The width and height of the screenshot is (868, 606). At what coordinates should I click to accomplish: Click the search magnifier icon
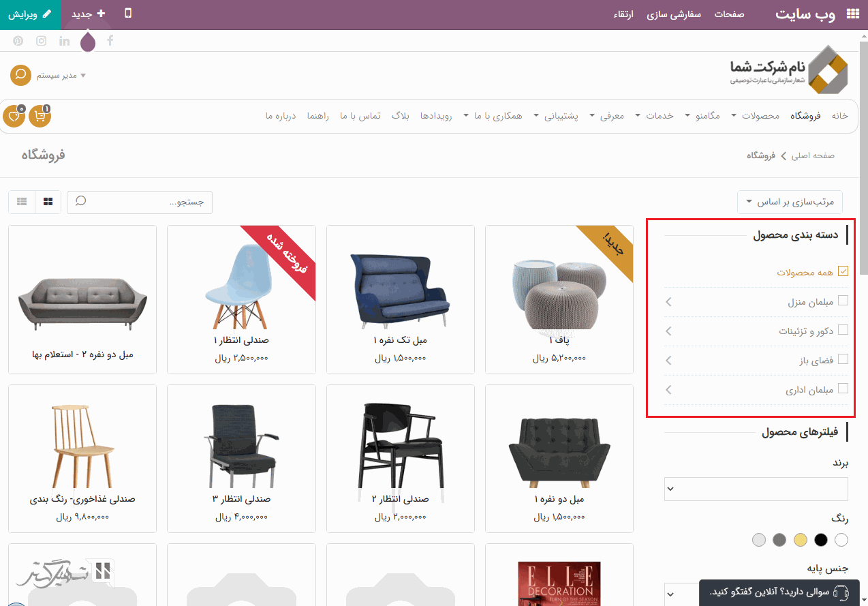pyautogui.click(x=81, y=202)
